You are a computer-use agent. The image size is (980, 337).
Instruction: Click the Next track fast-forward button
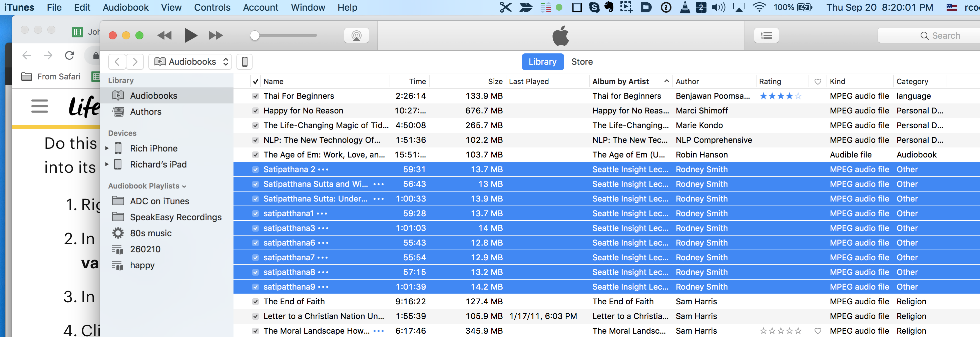coord(216,36)
